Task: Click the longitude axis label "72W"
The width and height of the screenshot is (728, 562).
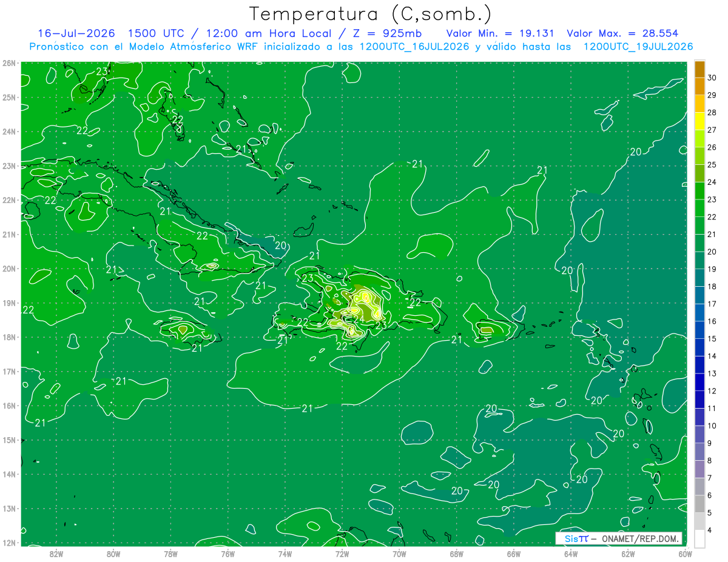Action: (x=342, y=554)
